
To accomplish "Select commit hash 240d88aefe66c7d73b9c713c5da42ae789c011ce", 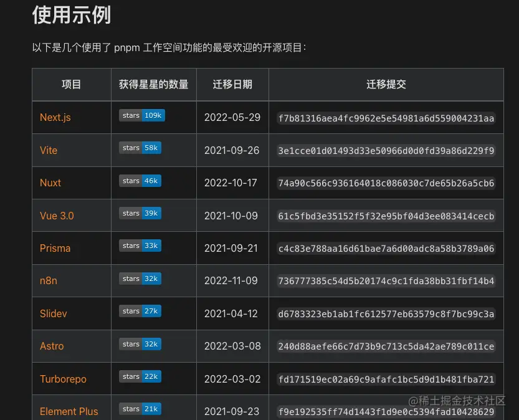I will point(386,346).
